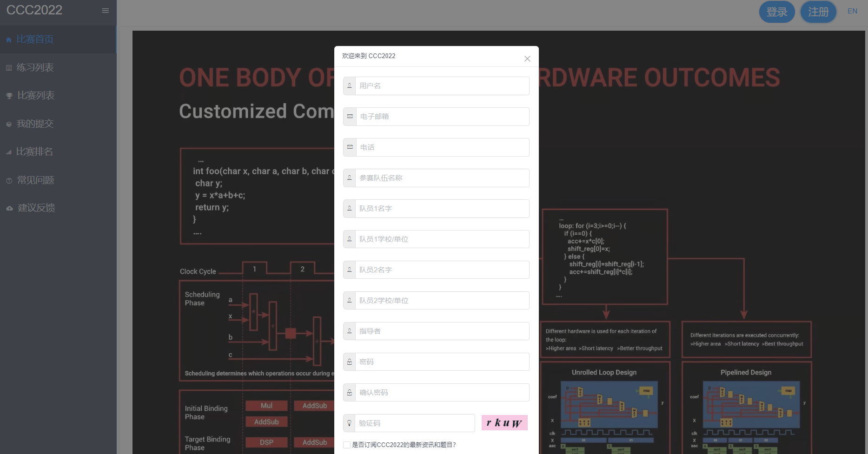The image size is (868, 454).
Task: Click the user icon beside 用户名 field
Action: click(350, 86)
